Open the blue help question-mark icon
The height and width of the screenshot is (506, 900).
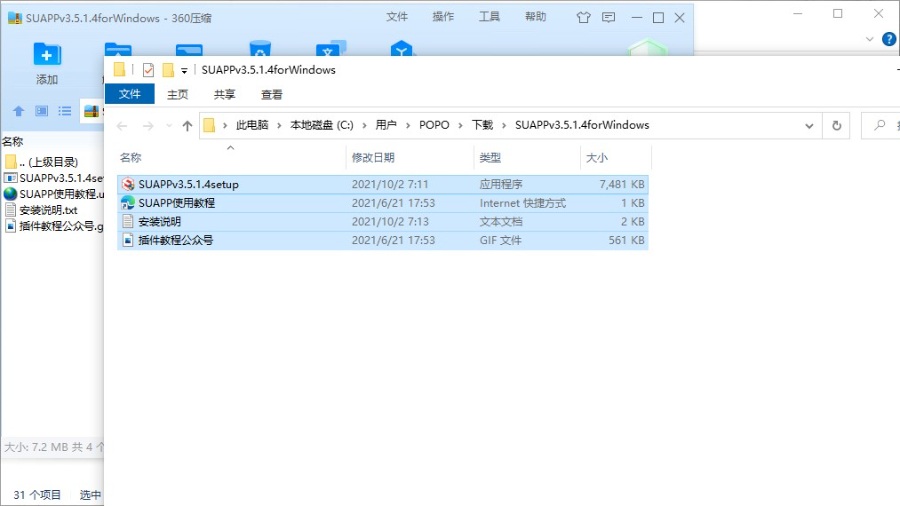tap(889, 39)
